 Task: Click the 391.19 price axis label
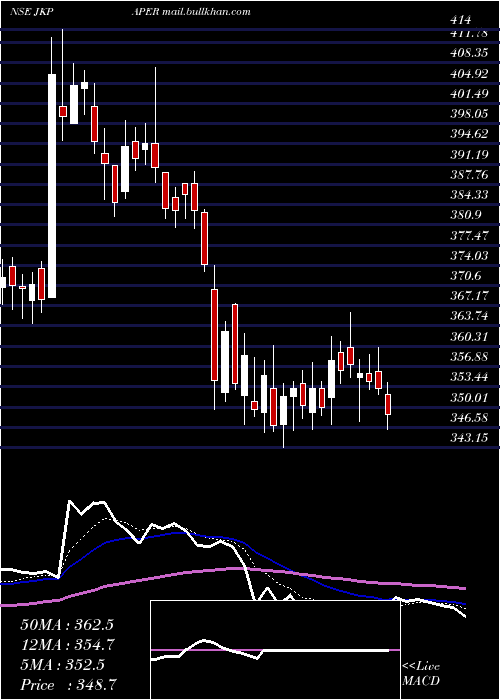468,155
